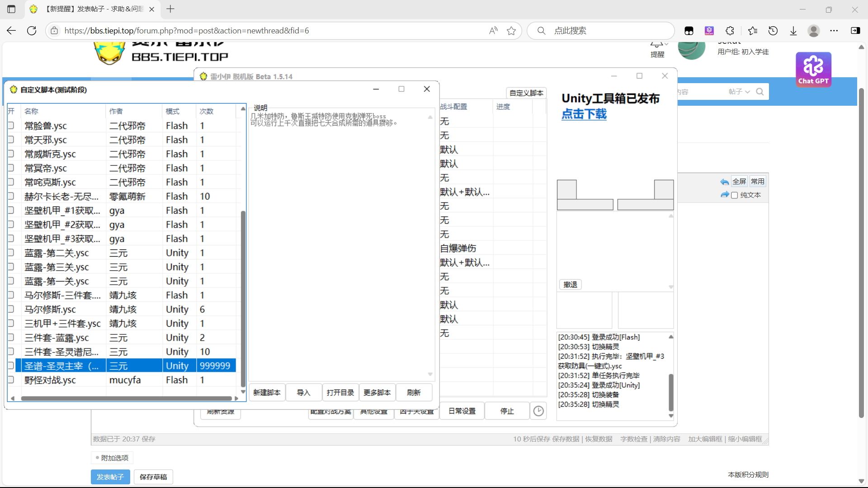This screenshot has width=868, height=488.
Task: Click the undo arrow in editor
Action: (x=725, y=182)
